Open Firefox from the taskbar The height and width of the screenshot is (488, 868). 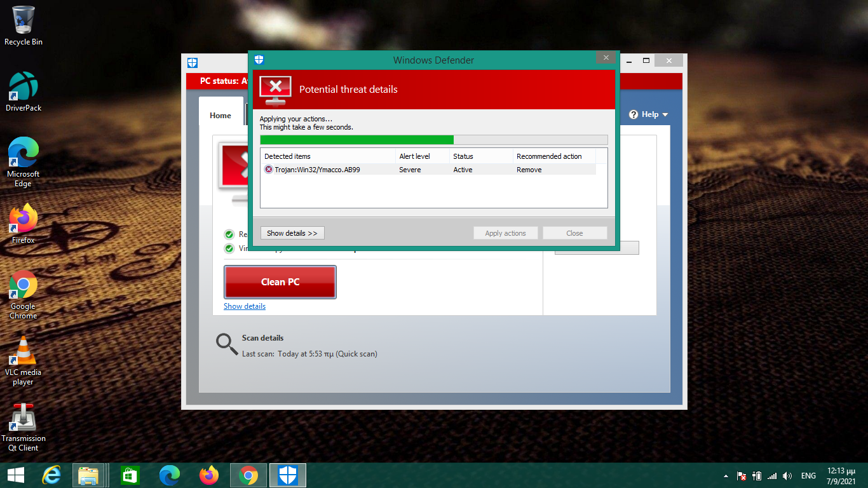coord(208,475)
